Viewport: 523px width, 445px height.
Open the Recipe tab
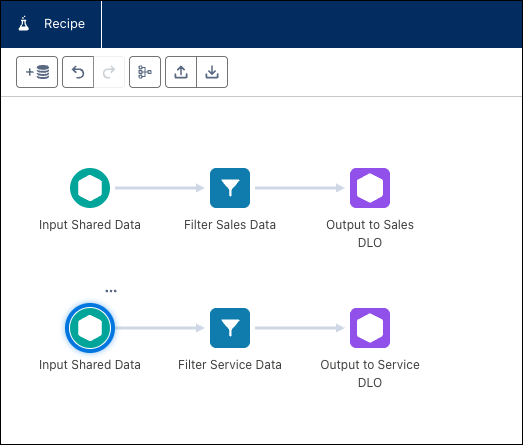51,24
